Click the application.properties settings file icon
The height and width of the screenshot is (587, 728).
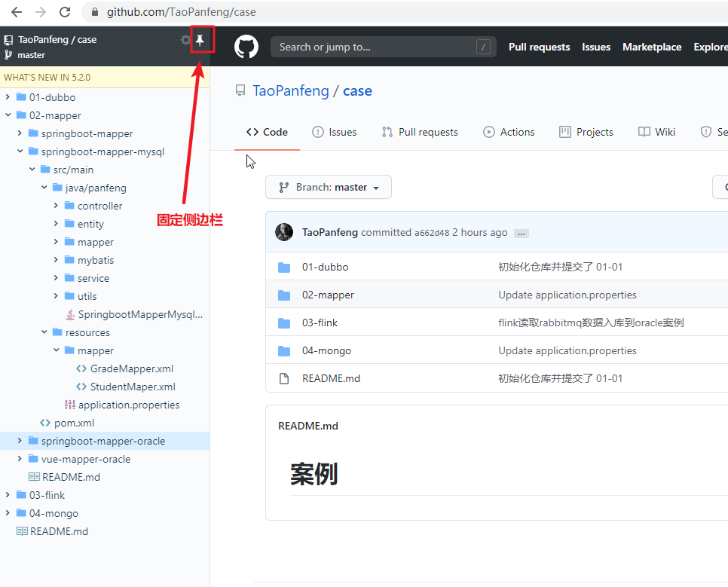[x=70, y=405]
